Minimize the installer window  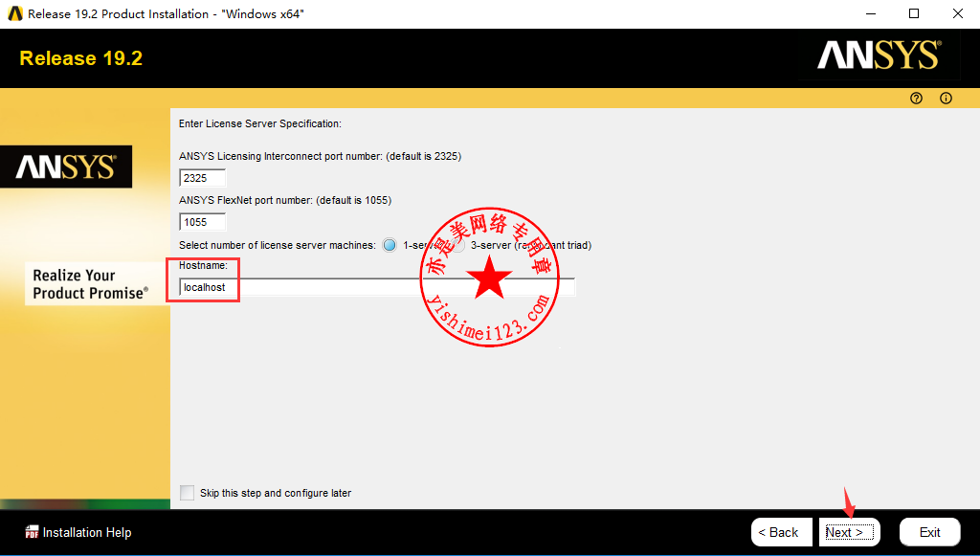coord(870,14)
